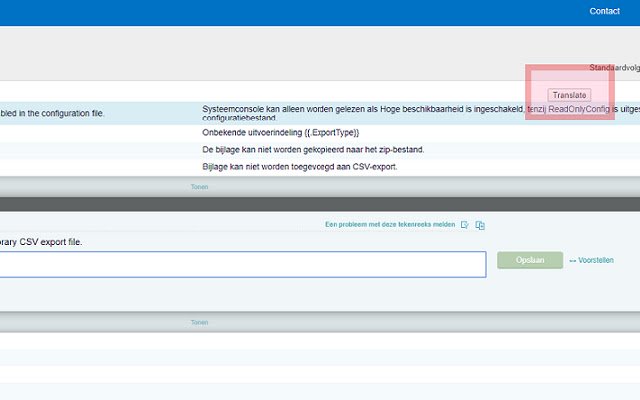Click the Translate button
The height and width of the screenshot is (400, 640).
[569, 95]
